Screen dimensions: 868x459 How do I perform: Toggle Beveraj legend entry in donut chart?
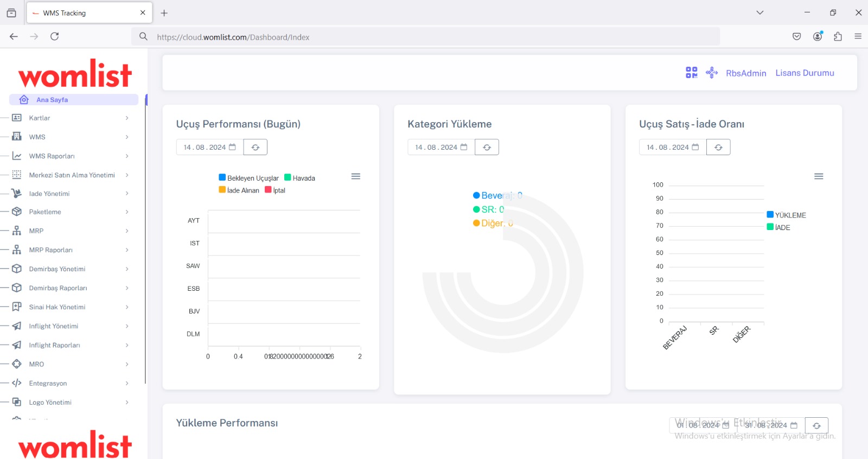tap(497, 195)
